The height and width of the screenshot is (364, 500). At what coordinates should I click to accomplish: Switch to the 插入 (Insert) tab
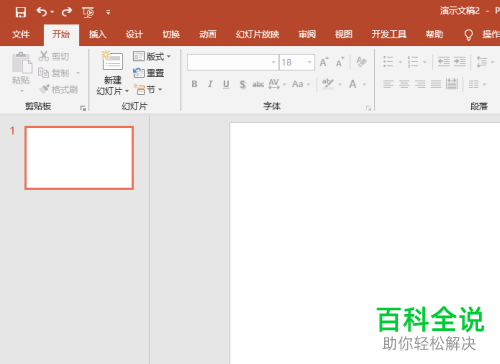[97, 34]
